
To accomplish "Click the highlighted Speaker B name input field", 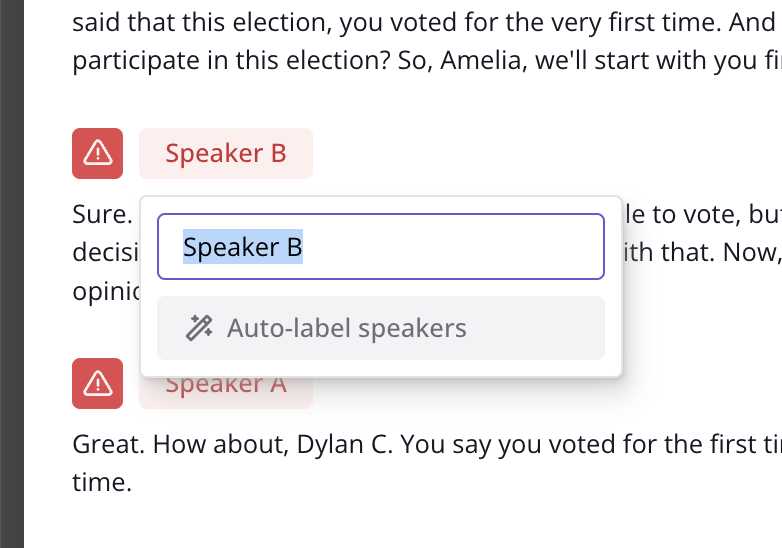I will coord(381,247).
